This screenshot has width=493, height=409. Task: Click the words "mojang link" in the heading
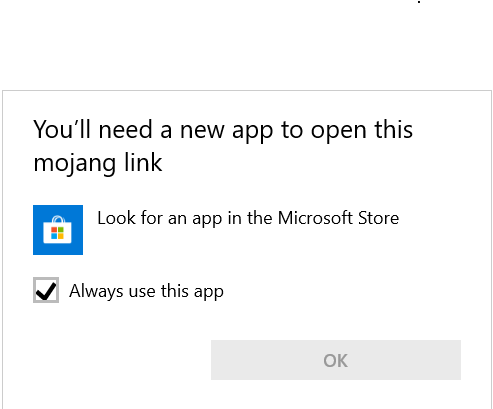pyautogui.click(x=98, y=163)
